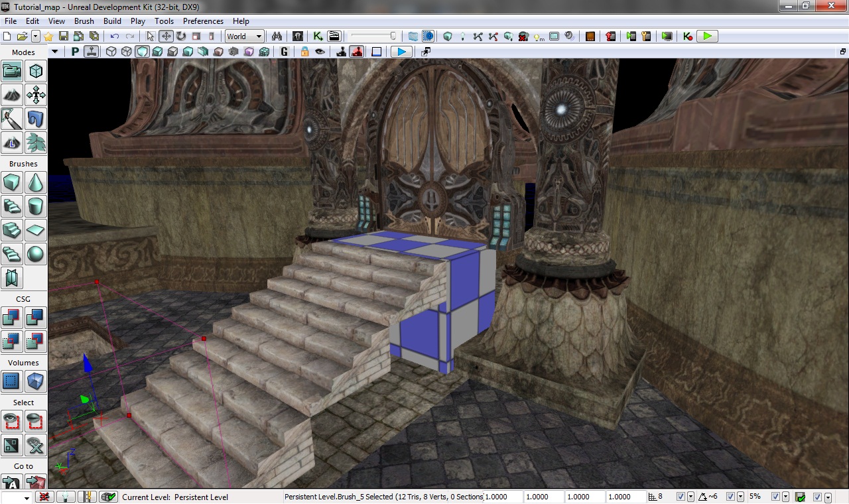Expand the recent files dropdown arrow
Viewport: 849px width, 504px height.
(x=36, y=36)
